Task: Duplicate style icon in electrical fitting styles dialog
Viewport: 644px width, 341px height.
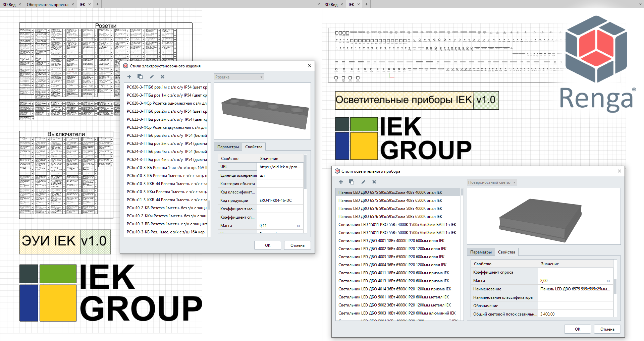Action: click(140, 77)
